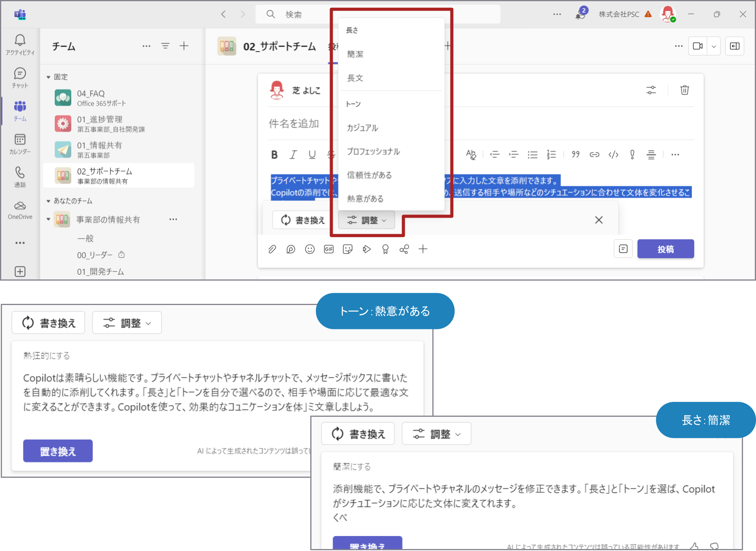Viewport: 756px width, 551px height.
Task: Open the 一般 channel
Action: tap(85, 239)
